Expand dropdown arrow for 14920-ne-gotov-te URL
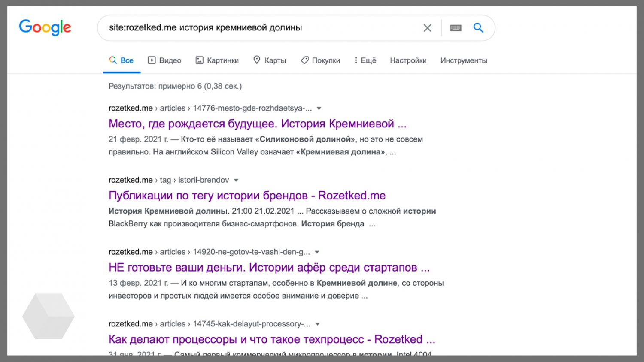 click(x=317, y=252)
